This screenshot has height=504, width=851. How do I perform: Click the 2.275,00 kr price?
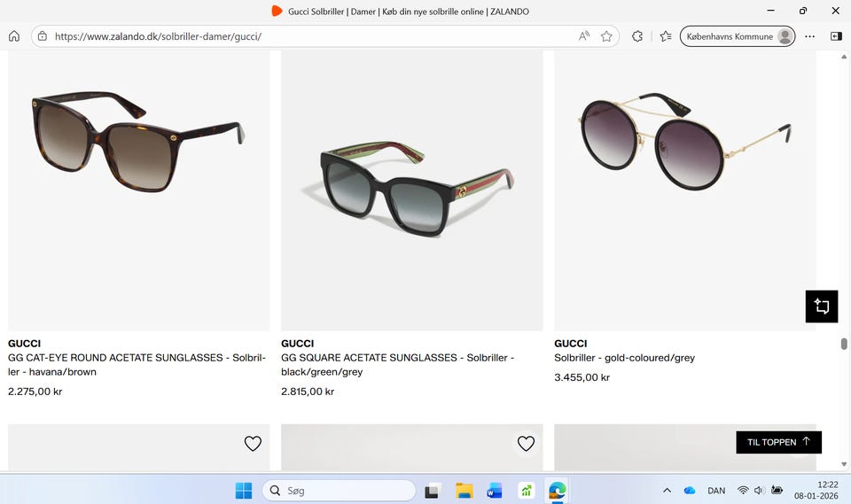35,392
